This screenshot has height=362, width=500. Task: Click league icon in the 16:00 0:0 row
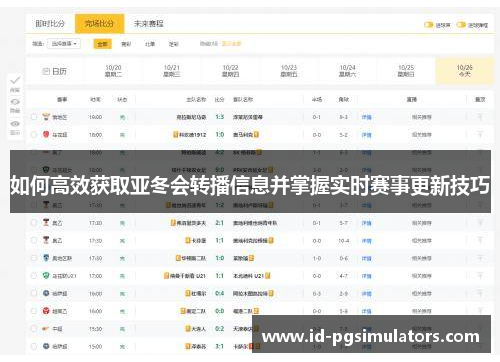tap(46, 311)
